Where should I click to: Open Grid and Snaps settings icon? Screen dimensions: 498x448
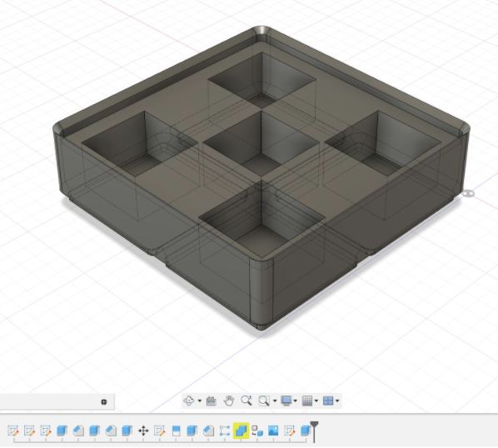[307, 401]
